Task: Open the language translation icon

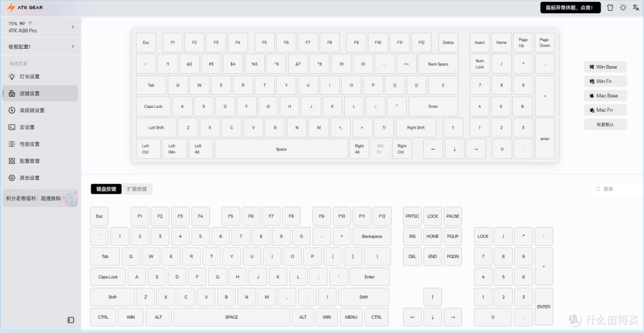Action: pyautogui.click(x=636, y=8)
